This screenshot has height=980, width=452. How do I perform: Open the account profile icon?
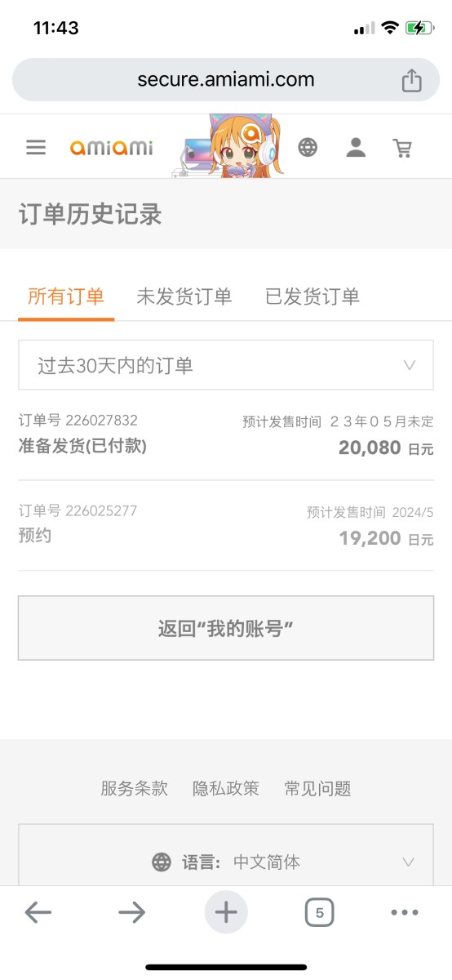(x=356, y=147)
